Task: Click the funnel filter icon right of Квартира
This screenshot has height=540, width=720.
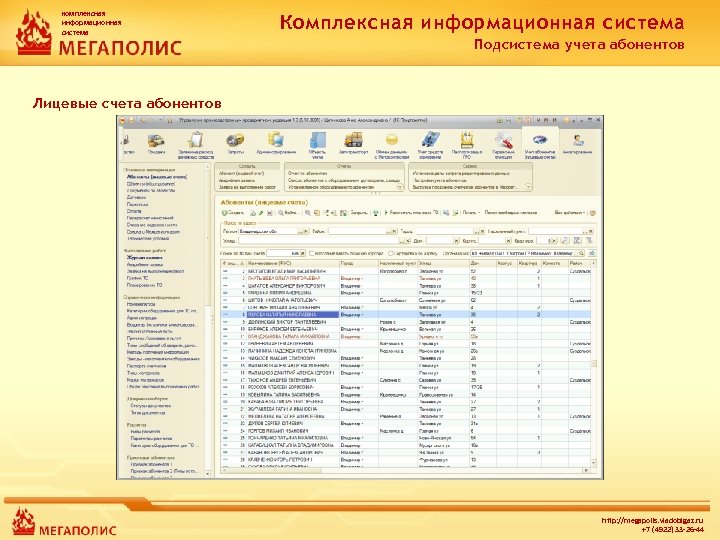Action: coord(589,241)
